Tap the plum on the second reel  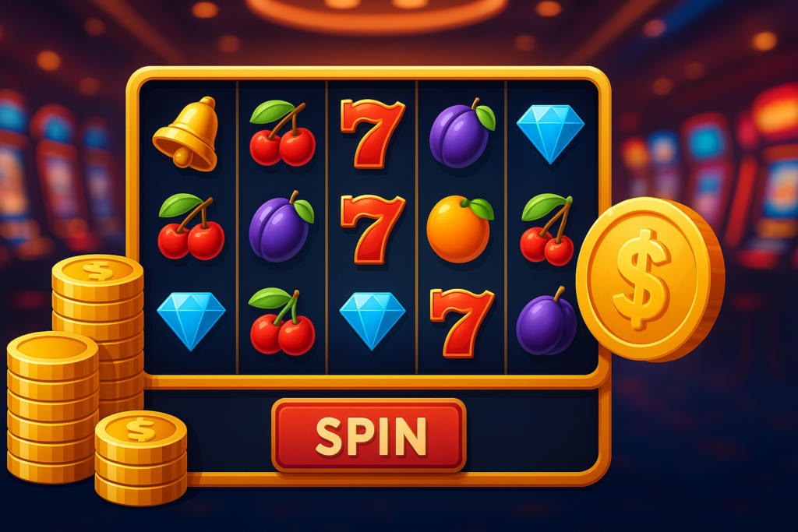point(281,227)
